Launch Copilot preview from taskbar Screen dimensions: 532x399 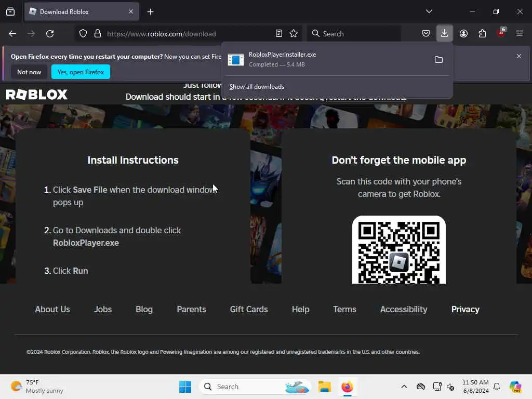[515, 387]
